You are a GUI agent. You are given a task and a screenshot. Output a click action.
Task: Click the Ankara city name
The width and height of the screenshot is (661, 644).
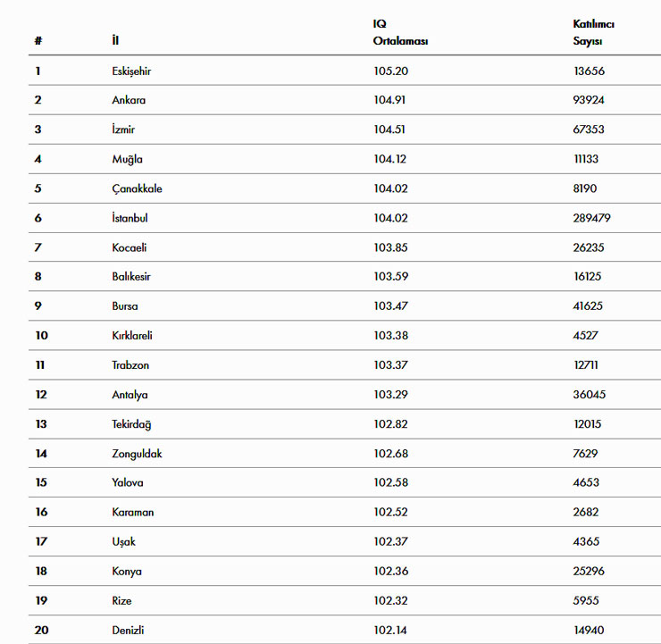(129, 100)
